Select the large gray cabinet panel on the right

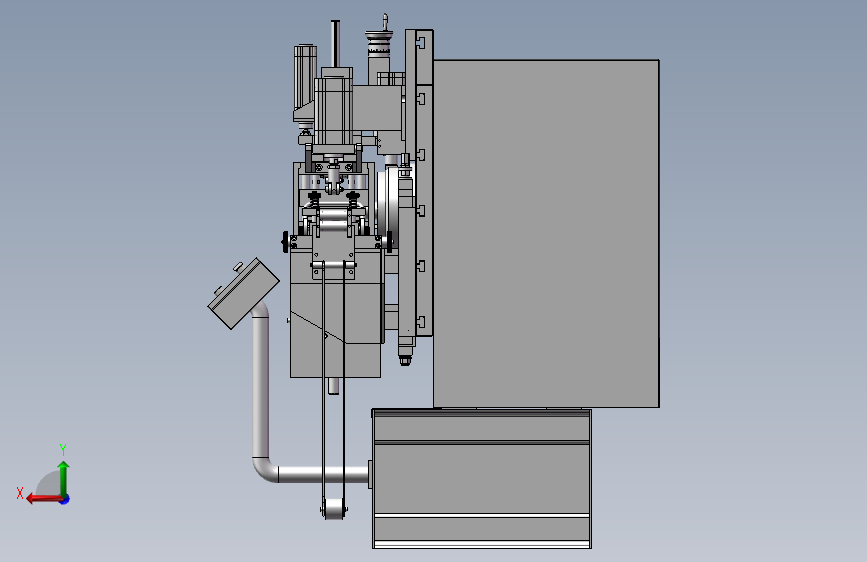click(x=546, y=233)
